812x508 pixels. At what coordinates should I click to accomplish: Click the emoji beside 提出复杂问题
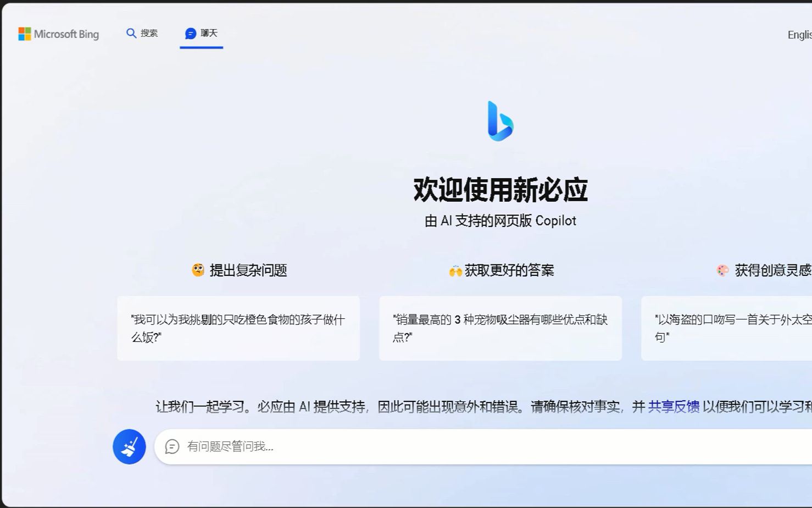198,270
